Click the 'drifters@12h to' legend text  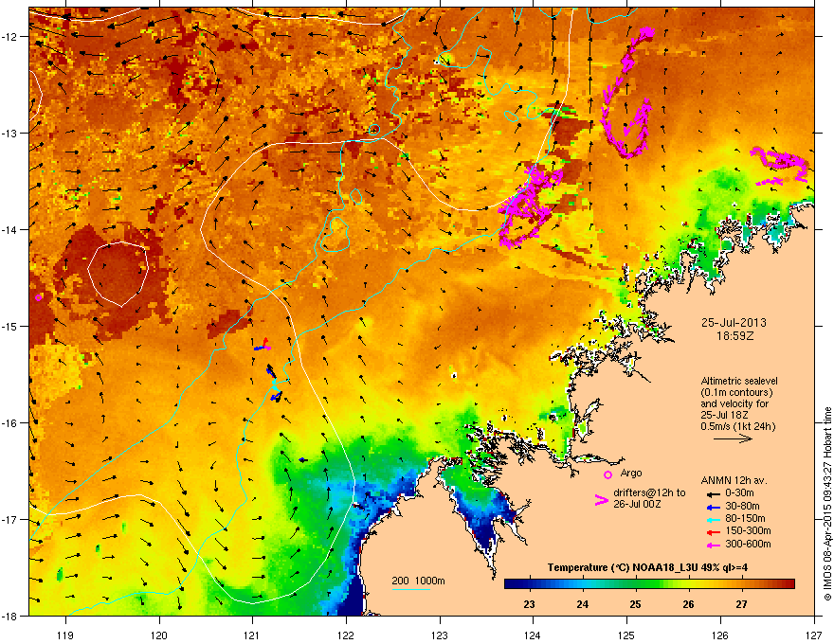(x=649, y=493)
